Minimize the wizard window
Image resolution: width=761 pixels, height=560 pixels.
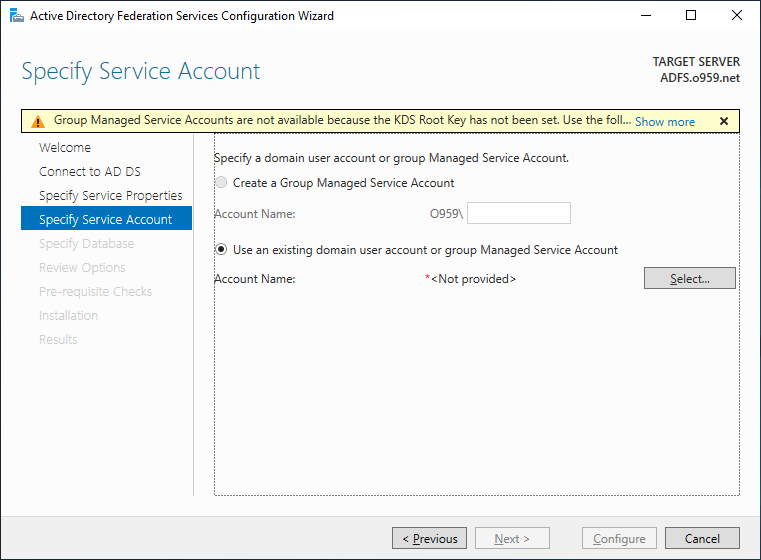646,16
